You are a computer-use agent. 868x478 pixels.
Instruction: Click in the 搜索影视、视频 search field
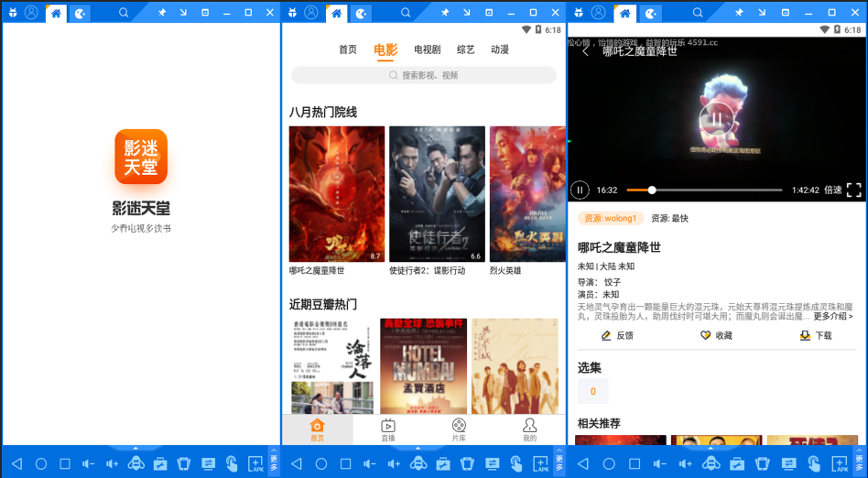424,75
